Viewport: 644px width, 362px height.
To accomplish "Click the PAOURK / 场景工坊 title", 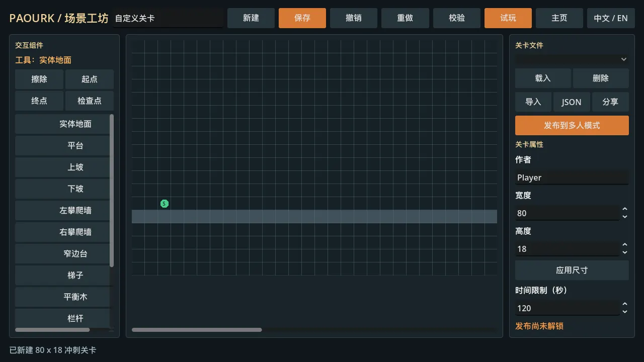I will (59, 19).
